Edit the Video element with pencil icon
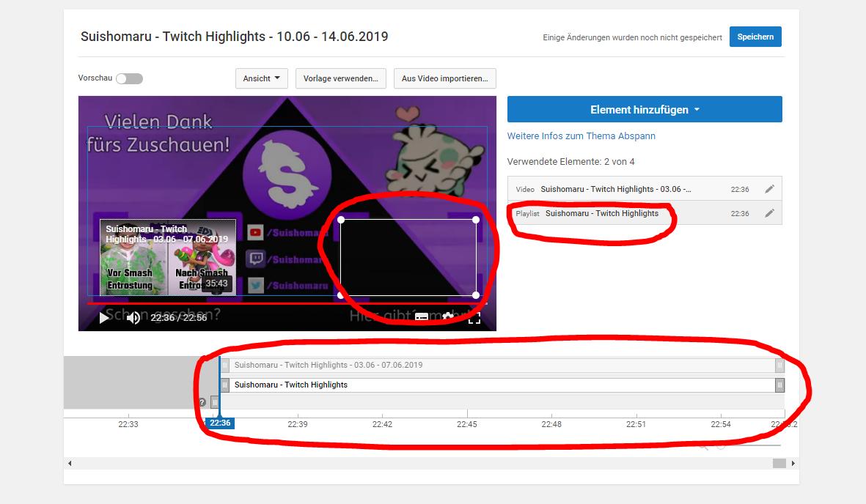The width and height of the screenshot is (866, 504). pos(769,189)
